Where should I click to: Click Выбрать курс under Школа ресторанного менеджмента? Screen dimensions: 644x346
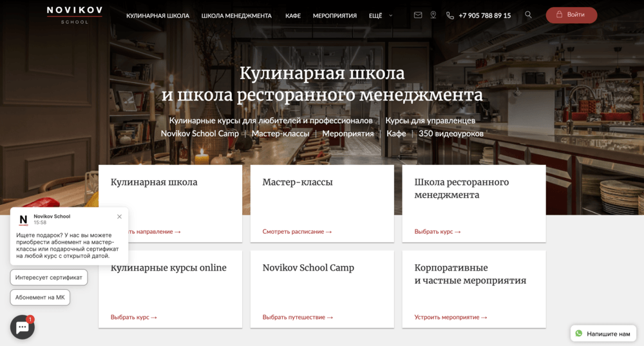point(437,232)
